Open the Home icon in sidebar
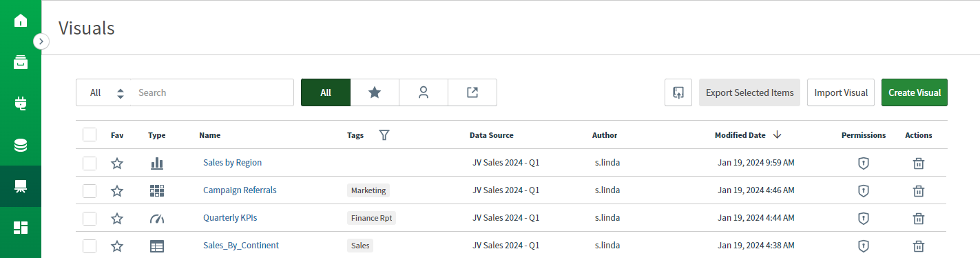Viewport: 980px width, 258px height. (x=21, y=21)
